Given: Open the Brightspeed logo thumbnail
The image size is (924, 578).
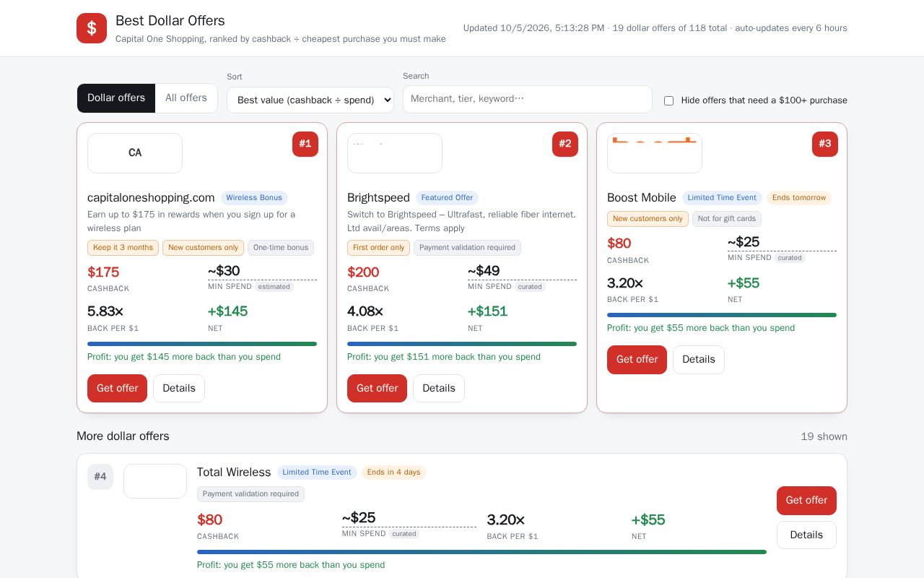Looking at the screenshot, I should pos(395,153).
